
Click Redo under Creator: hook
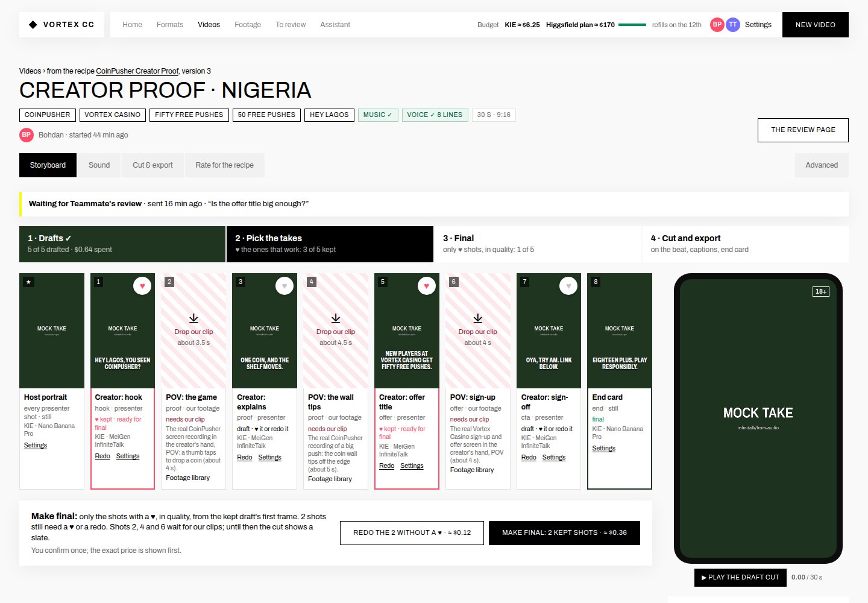[102, 456]
